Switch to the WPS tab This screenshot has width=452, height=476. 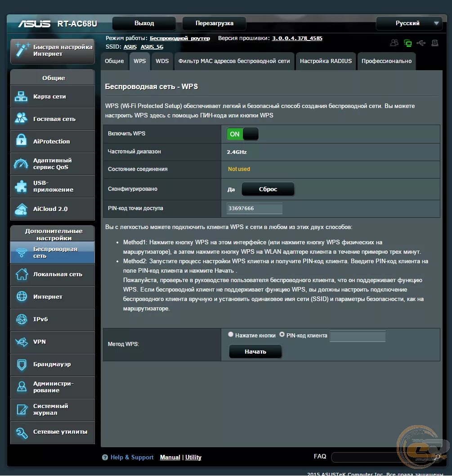tap(139, 61)
